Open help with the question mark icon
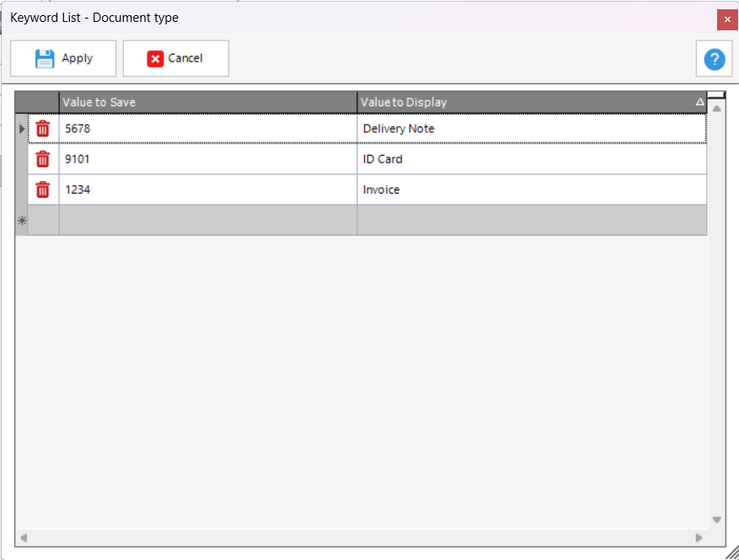Screen dimensions: 739x560 coord(714,59)
